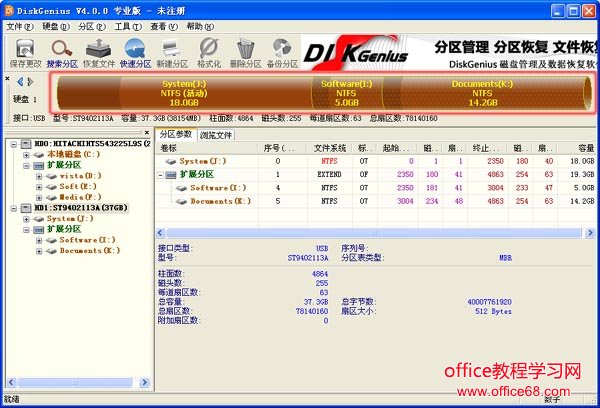This screenshot has height=408, width=600.
Task: Expand the System(J:) tree node
Action: coord(26,219)
